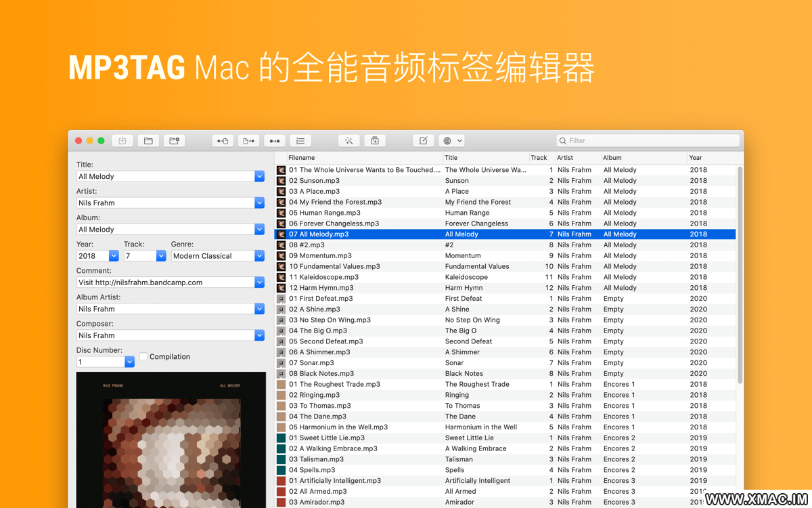Click cover icon beside 02 All Armed.mp3

tap(281, 491)
